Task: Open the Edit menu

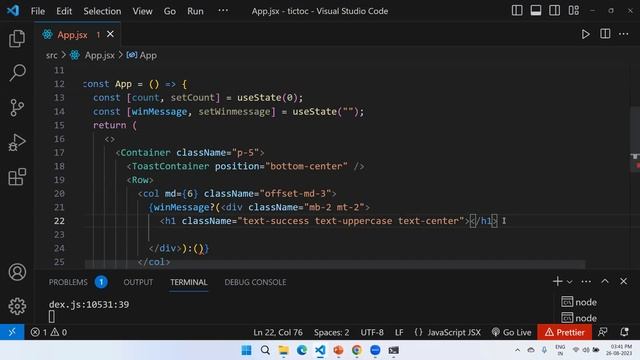Action: 64,11
